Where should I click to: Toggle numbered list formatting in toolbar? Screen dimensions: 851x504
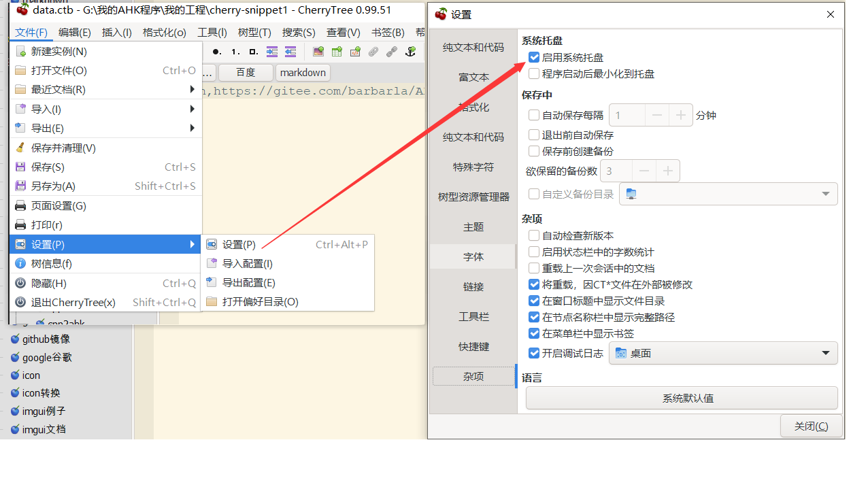(235, 52)
